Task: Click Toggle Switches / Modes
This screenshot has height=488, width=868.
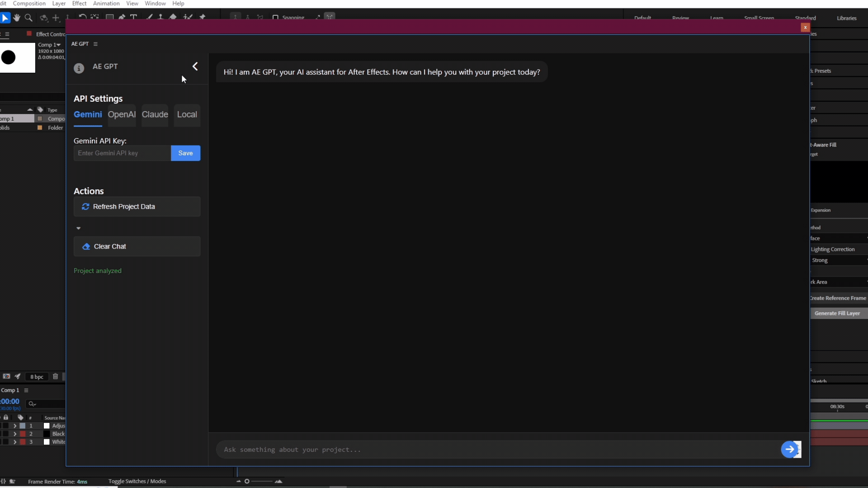Action: tap(137, 481)
